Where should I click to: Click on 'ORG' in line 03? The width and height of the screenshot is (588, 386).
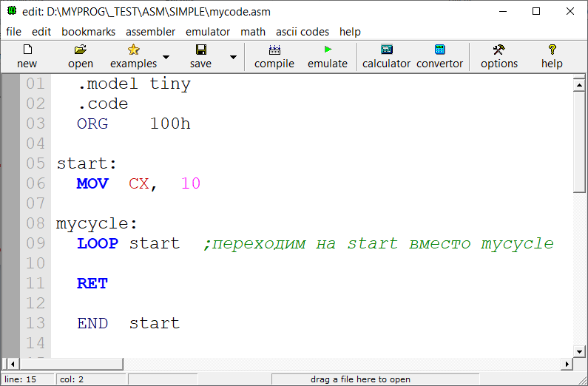92,123
